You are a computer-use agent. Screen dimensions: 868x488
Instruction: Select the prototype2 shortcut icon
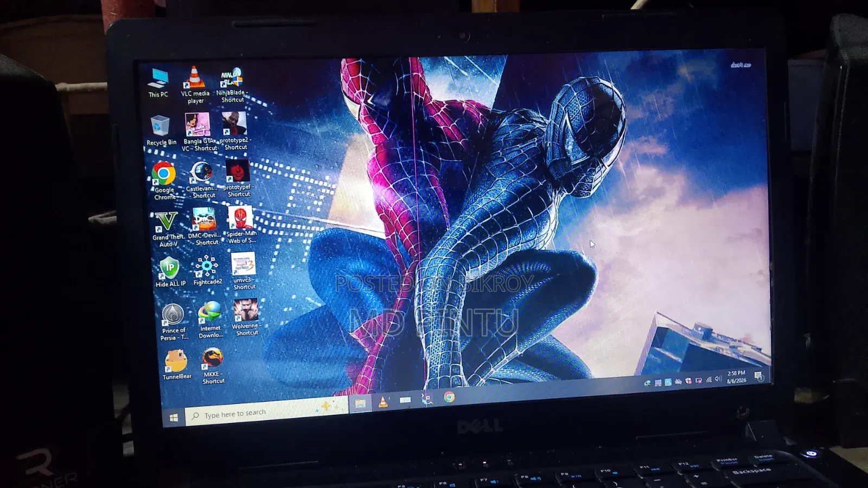(x=235, y=131)
